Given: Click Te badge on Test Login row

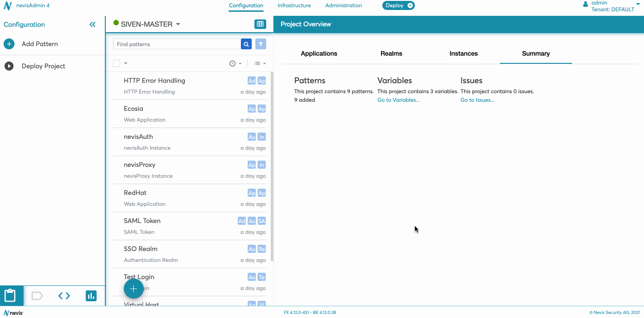Looking at the screenshot, I should [262, 277].
